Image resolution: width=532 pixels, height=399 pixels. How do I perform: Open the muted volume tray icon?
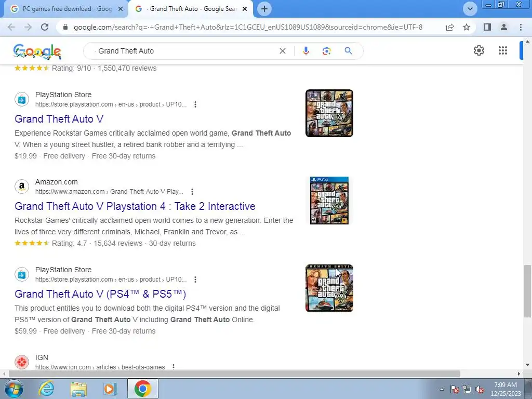click(480, 390)
